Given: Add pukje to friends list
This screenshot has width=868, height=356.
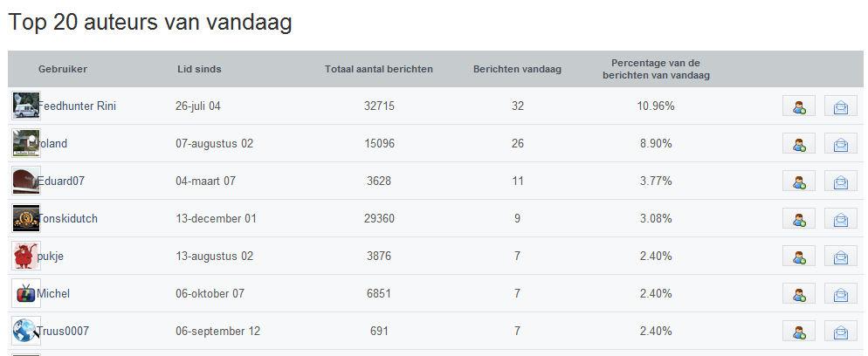Looking at the screenshot, I should pos(799,256).
